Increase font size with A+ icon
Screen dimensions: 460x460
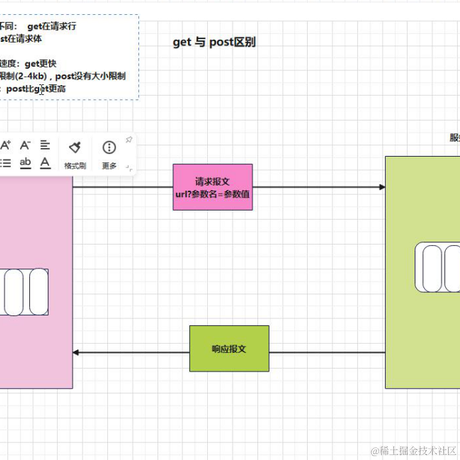point(6,145)
